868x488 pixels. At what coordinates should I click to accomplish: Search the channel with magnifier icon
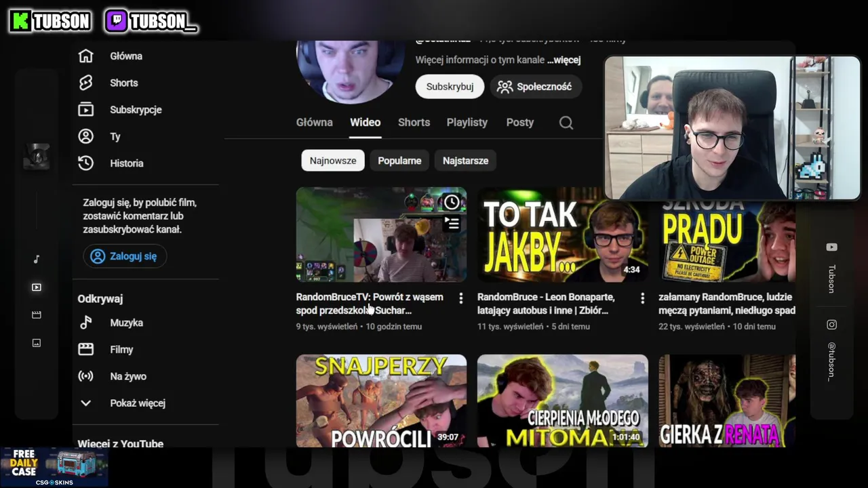tap(566, 123)
